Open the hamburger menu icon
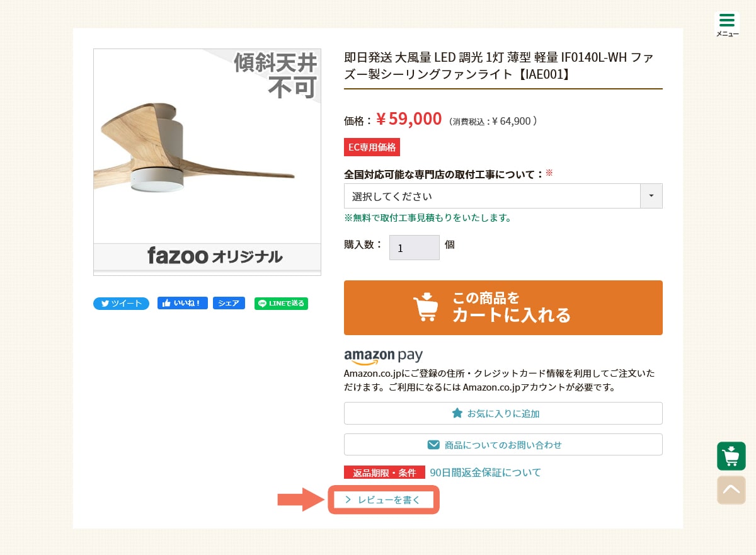The width and height of the screenshot is (756, 555). coord(727,24)
